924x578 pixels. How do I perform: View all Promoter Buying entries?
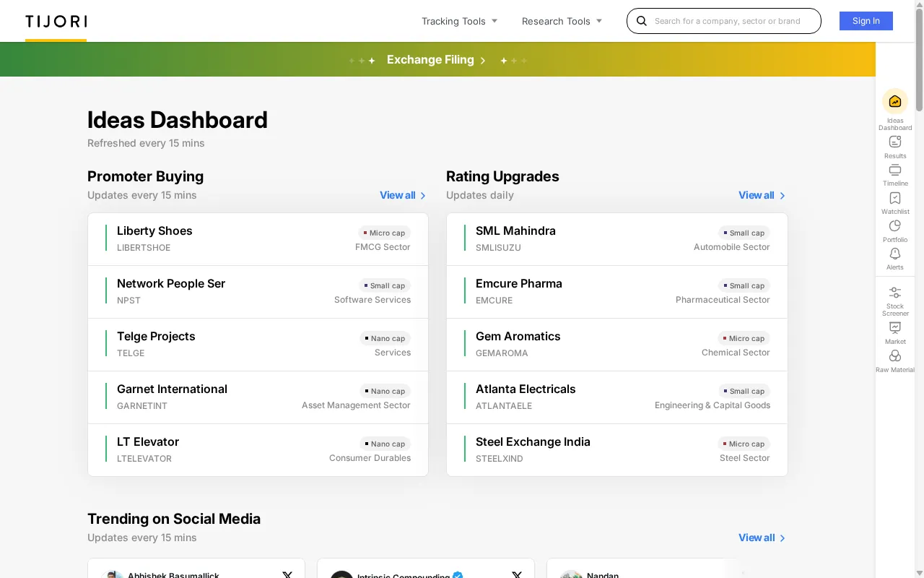(402, 195)
